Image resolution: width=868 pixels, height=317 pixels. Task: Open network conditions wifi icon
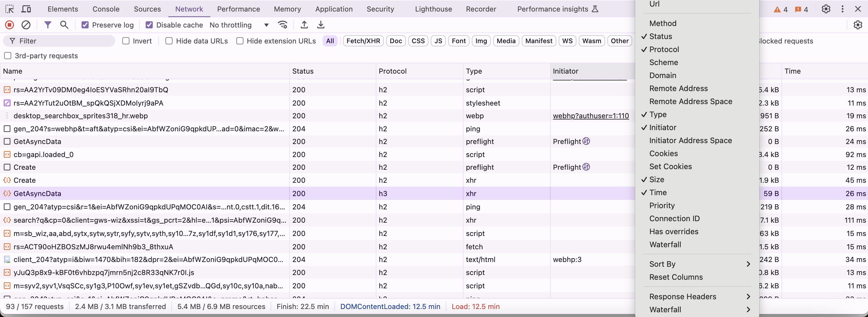[282, 25]
